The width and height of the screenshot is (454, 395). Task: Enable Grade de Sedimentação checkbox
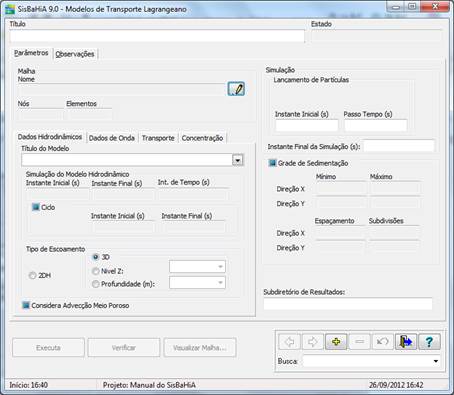(x=272, y=163)
